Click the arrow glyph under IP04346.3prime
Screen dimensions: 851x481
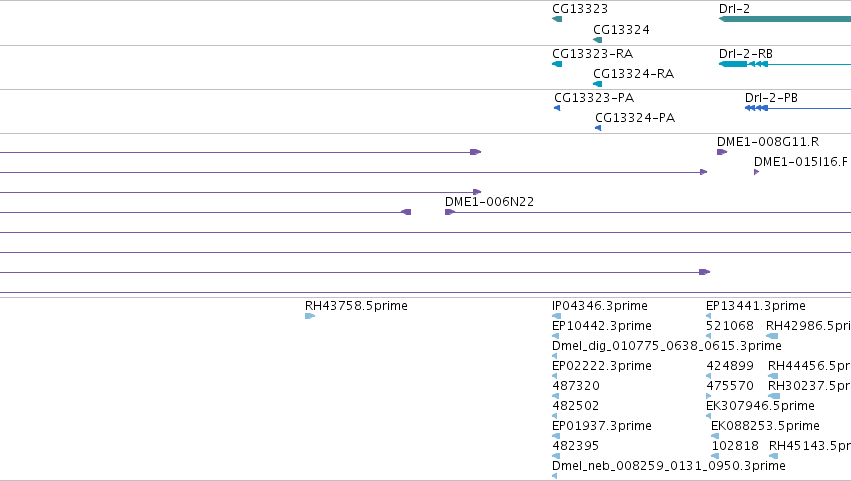tap(556, 316)
